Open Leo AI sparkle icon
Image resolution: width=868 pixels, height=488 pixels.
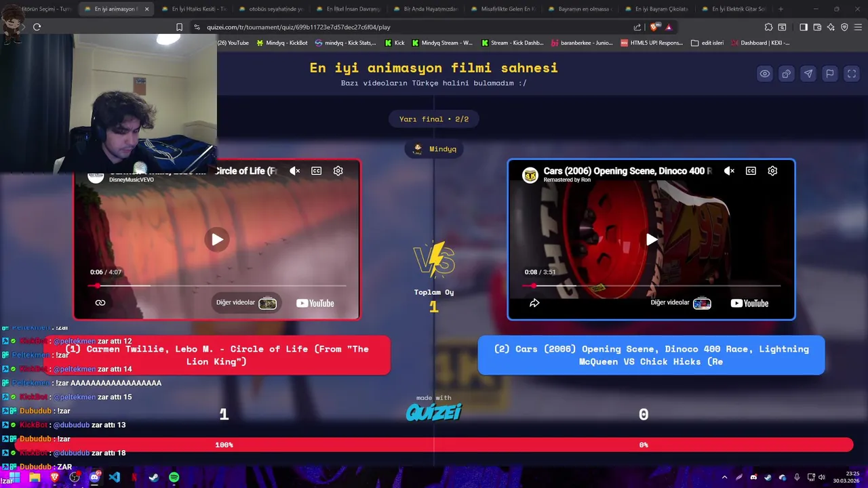(x=831, y=27)
